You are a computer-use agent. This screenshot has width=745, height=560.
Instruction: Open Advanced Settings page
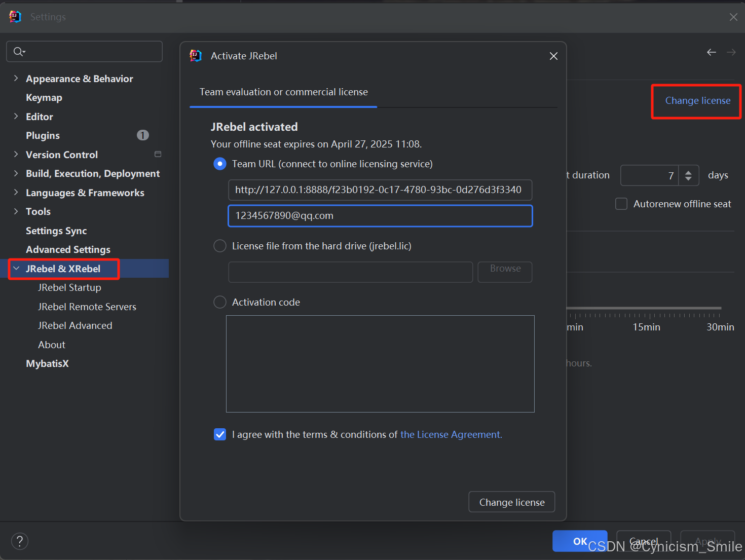[68, 249]
